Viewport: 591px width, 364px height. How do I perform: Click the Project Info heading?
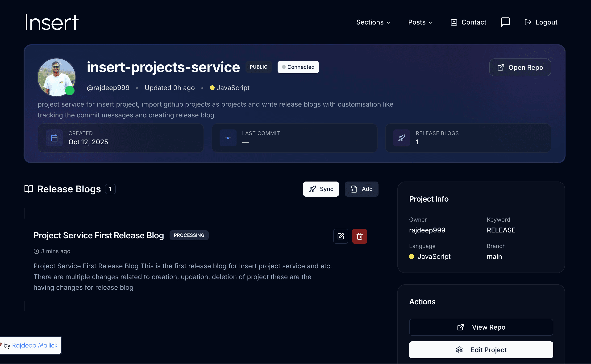429,199
